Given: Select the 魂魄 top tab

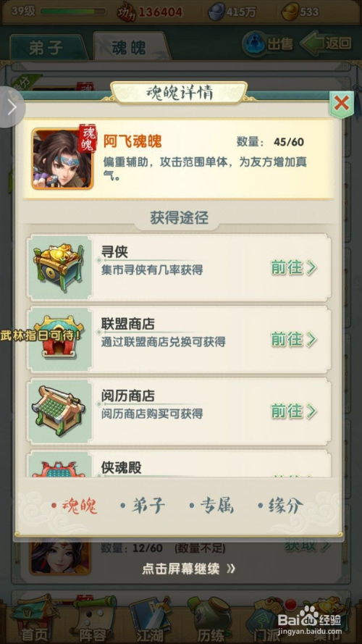Looking at the screenshot, I should pos(129,48).
